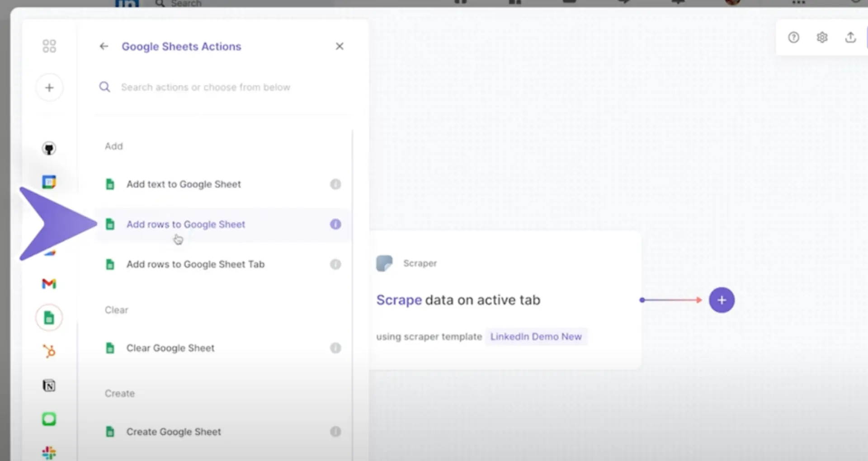Click the LinkedIn Demo New template tag
The width and height of the screenshot is (868, 461).
click(x=536, y=337)
